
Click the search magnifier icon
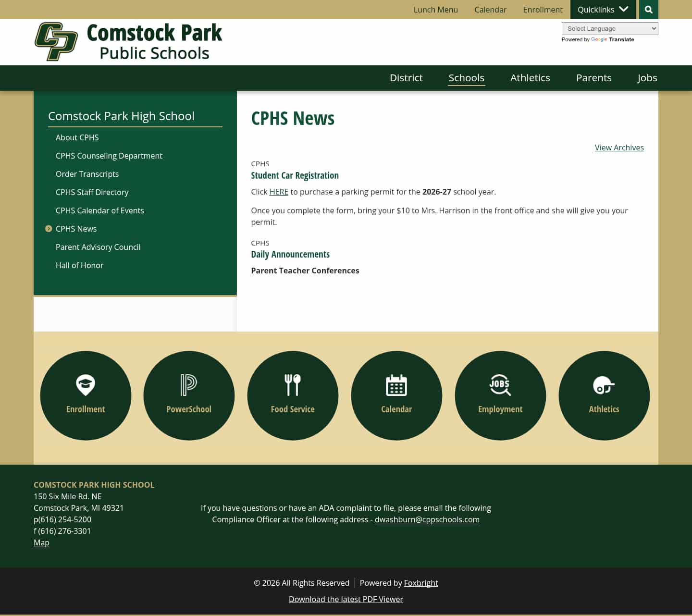[x=648, y=10]
